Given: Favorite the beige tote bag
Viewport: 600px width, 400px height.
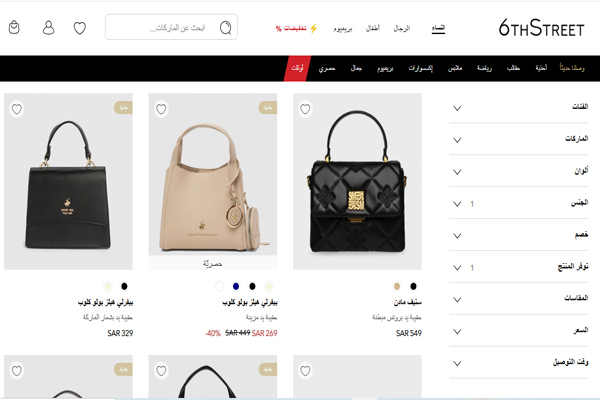Looking at the screenshot, I should pos(161,109).
